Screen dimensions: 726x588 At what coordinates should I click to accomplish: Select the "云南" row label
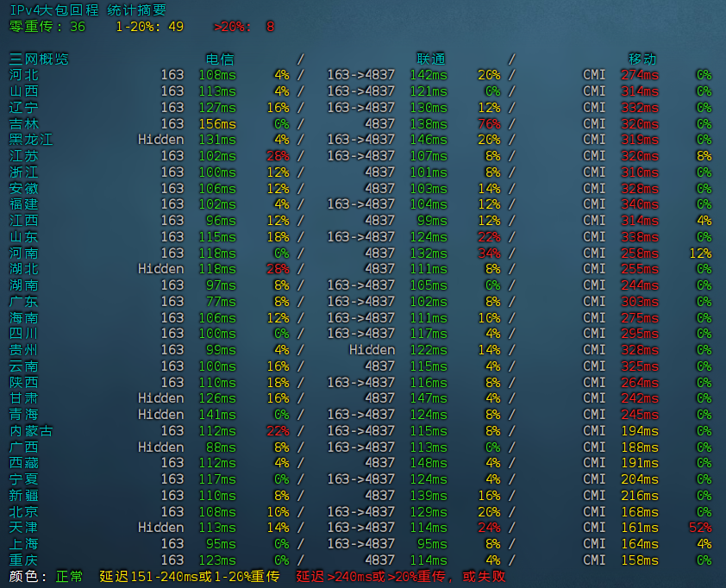pyautogui.click(x=24, y=366)
